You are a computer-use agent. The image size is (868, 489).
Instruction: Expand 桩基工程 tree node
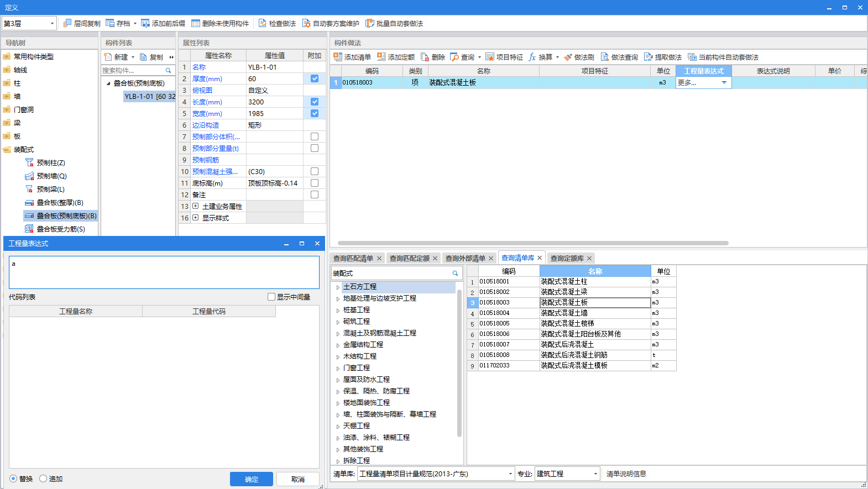click(338, 311)
